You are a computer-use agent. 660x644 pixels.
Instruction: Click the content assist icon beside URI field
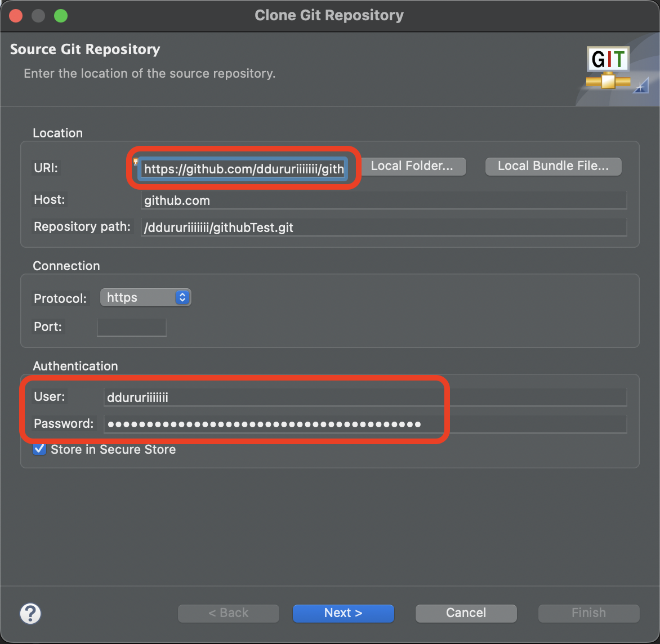pyautogui.click(x=136, y=162)
